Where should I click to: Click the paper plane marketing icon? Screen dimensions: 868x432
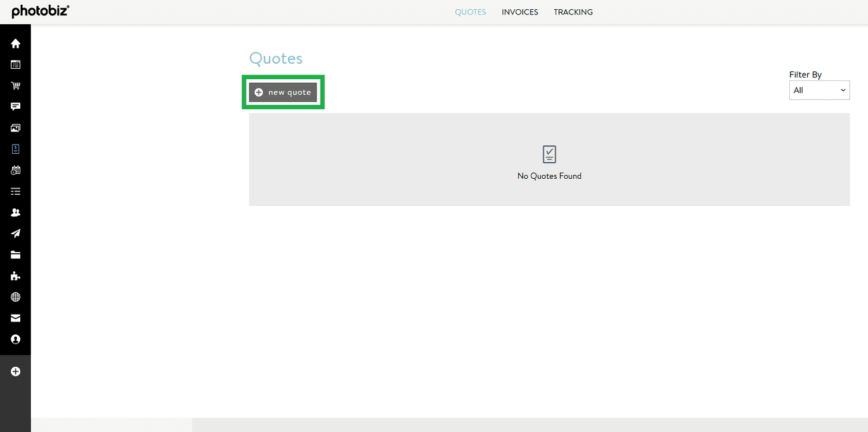(x=16, y=234)
